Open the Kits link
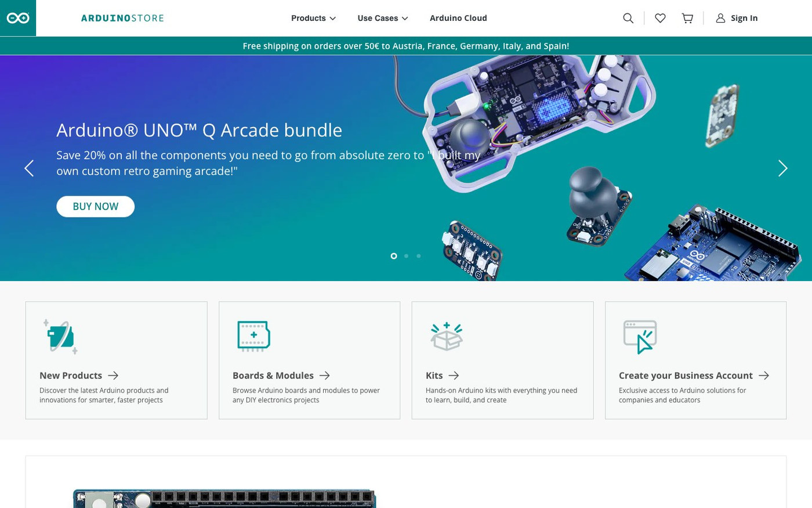812x508 pixels. (x=434, y=376)
